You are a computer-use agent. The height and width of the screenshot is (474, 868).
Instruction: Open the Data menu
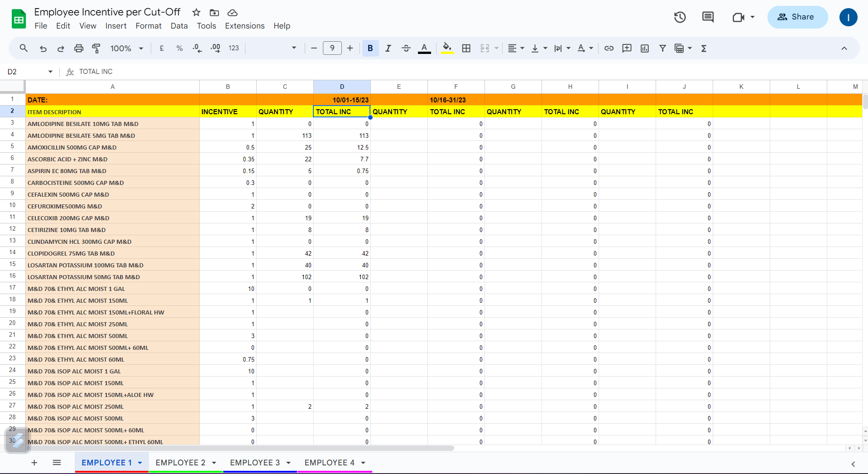[179, 26]
